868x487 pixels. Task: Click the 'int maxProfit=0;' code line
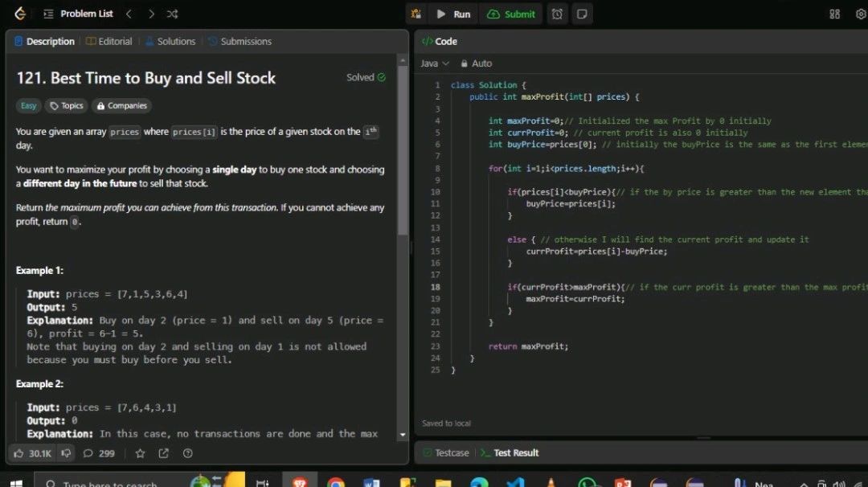[526, 121]
